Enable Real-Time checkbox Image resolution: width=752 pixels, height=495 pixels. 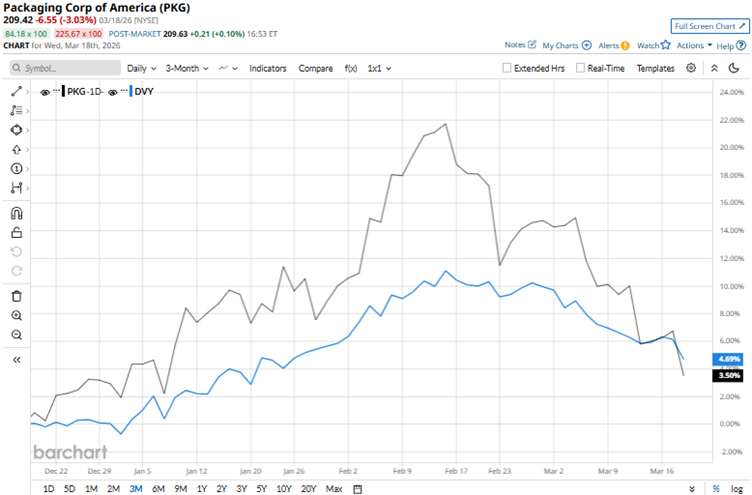[580, 68]
